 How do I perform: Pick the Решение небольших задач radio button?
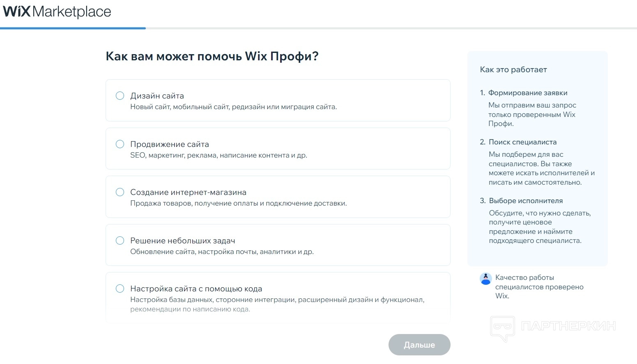coord(120,240)
